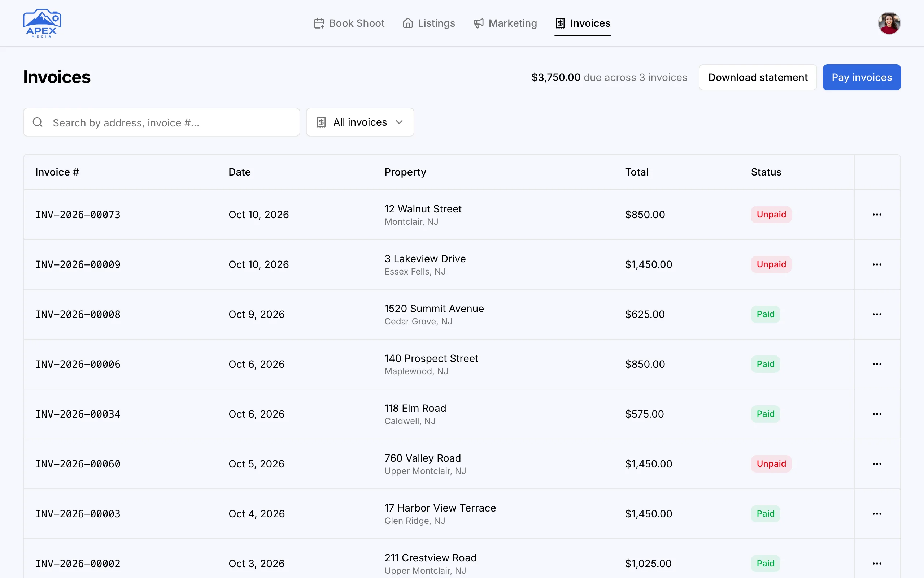Click the 118 Elm Road property
The height and width of the screenshot is (578, 924).
[x=415, y=408]
